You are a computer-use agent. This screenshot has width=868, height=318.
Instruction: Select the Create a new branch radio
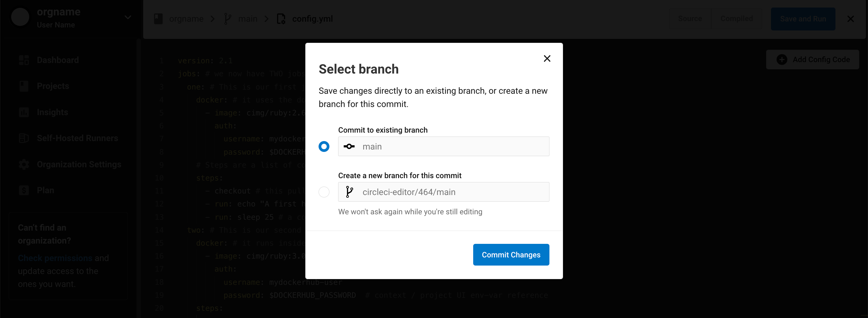click(x=324, y=192)
